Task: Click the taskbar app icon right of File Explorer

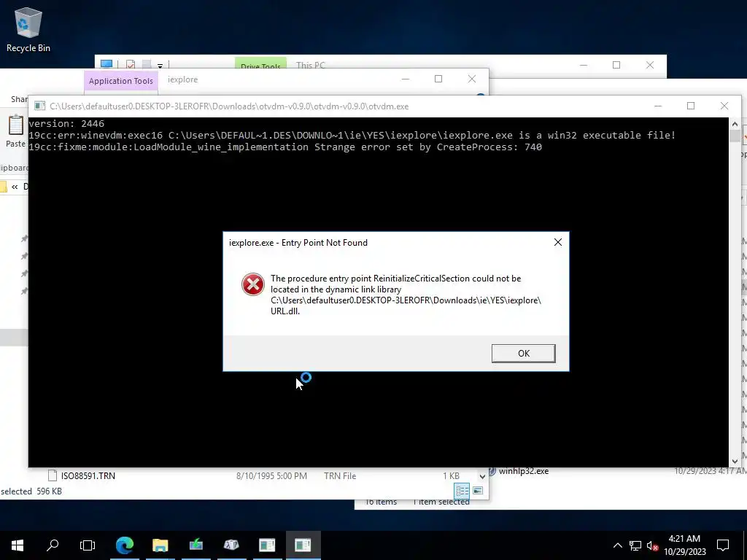Action: pos(196,545)
